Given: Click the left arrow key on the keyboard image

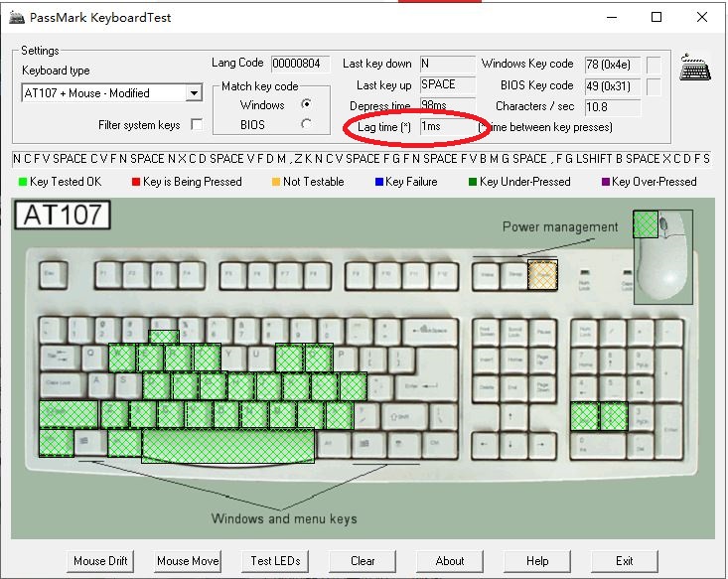Looking at the screenshot, I should [485, 444].
